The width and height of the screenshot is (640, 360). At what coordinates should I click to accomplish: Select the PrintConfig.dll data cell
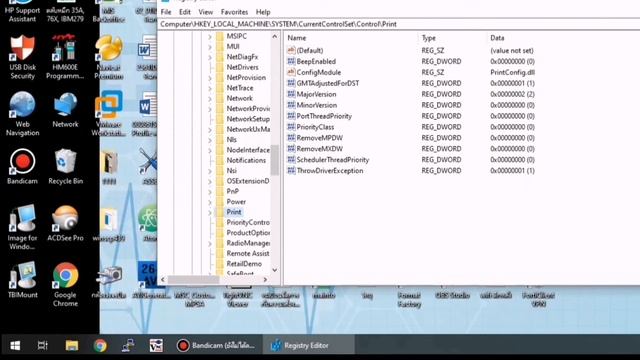click(512, 72)
